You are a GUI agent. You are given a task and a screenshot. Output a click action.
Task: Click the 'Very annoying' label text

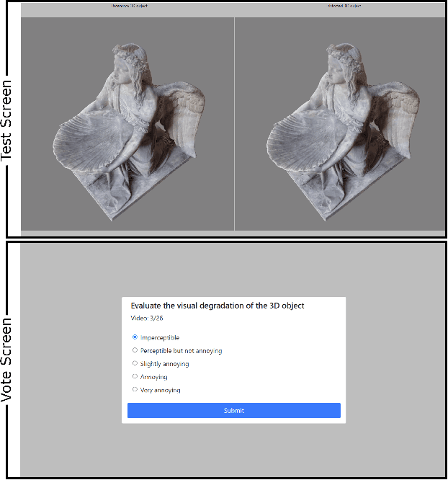161,391
